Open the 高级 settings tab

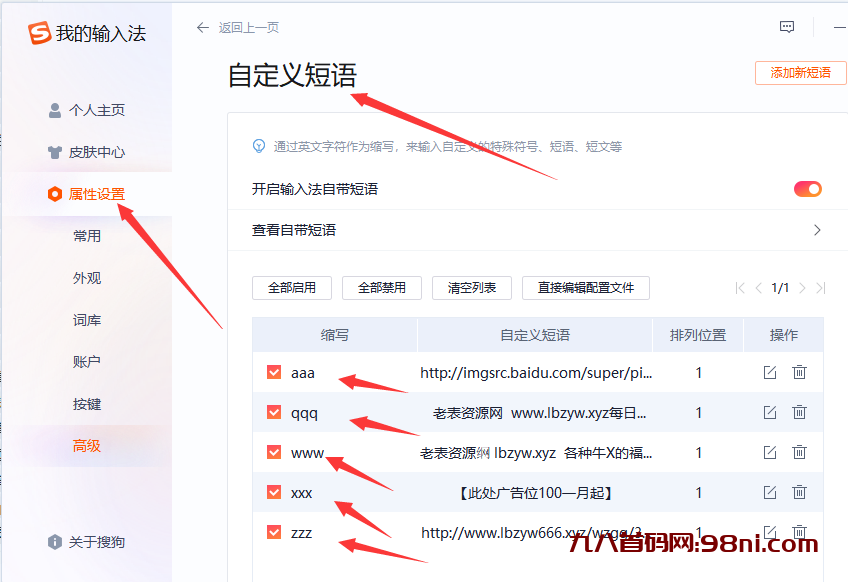[87, 446]
